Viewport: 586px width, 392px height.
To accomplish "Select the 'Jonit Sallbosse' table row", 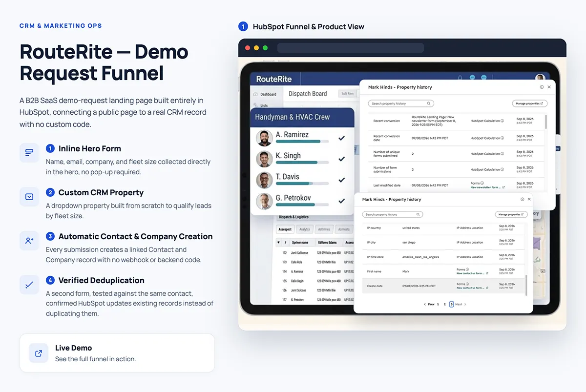I will click(315, 253).
